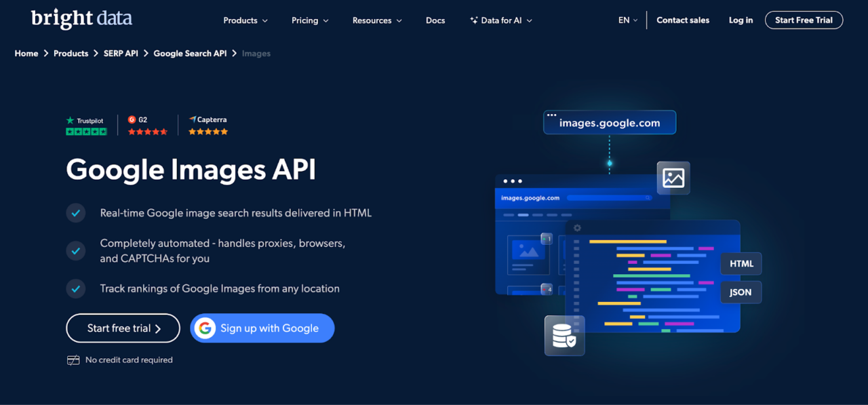This screenshot has width=868, height=405.
Task: Open the Data for AI menu
Action: pyautogui.click(x=501, y=20)
